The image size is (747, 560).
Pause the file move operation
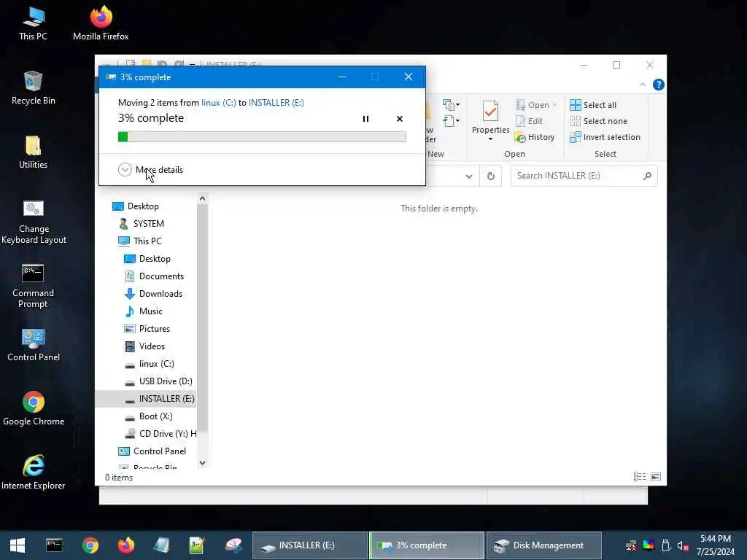coord(365,119)
